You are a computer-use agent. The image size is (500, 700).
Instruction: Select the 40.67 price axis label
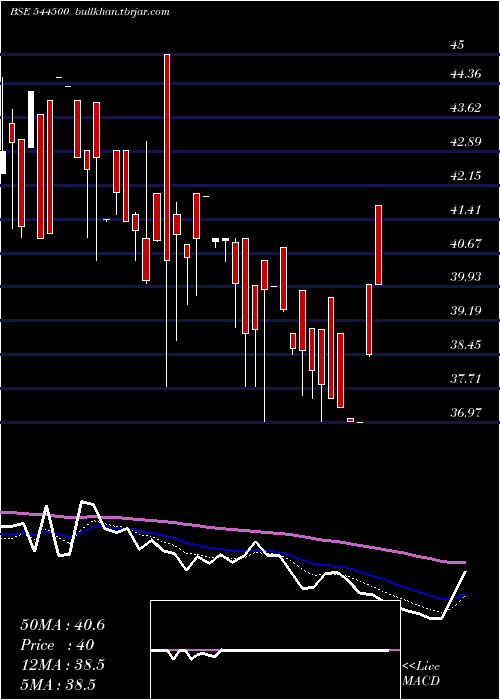tap(466, 243)
